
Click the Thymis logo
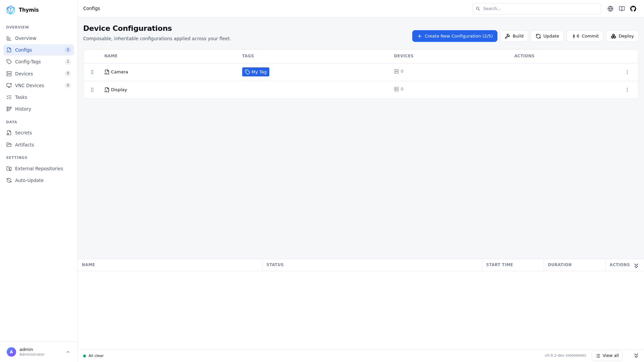11,10
